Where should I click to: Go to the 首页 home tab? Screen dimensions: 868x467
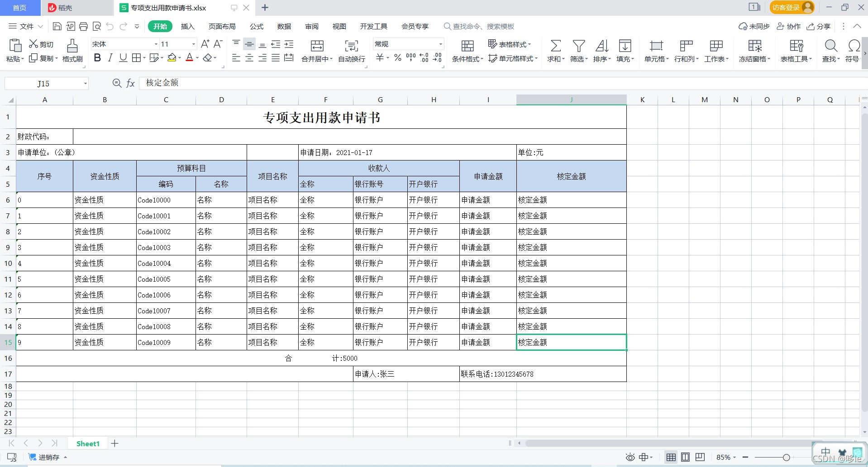pos(19,8)
